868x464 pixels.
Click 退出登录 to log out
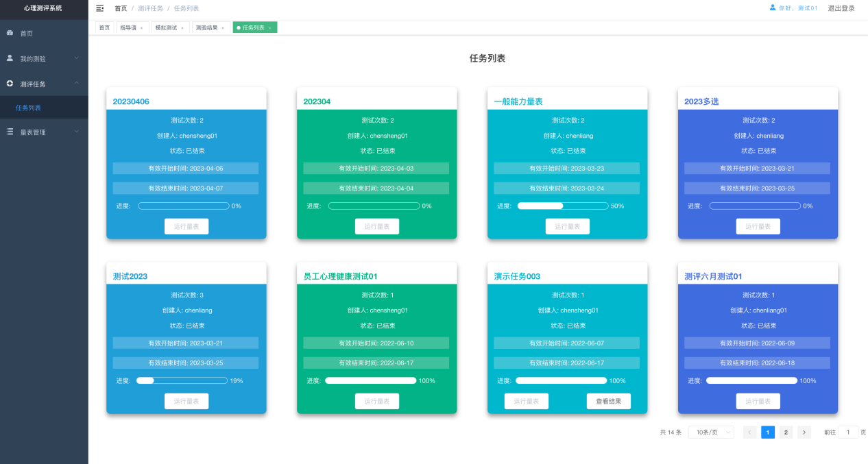(841, 8)
